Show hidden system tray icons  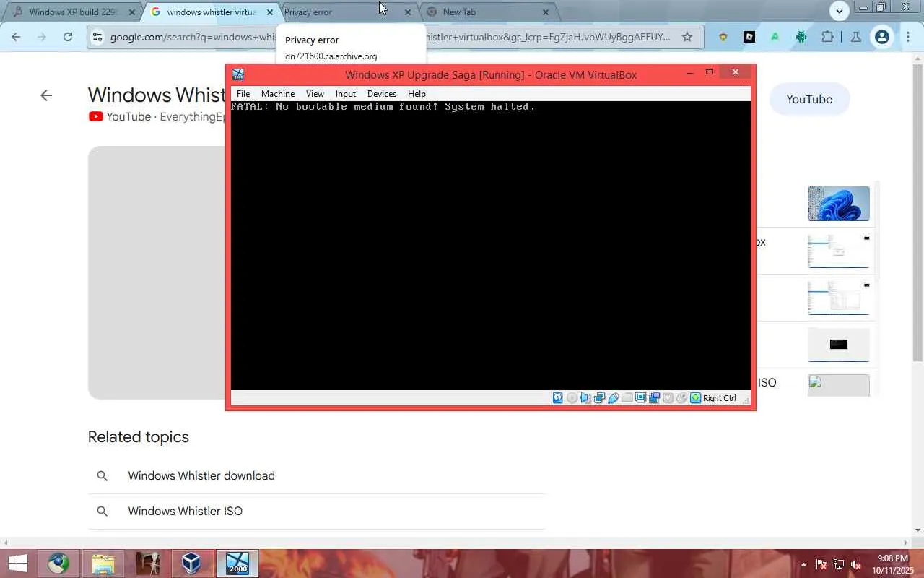[x=804, y=564]
